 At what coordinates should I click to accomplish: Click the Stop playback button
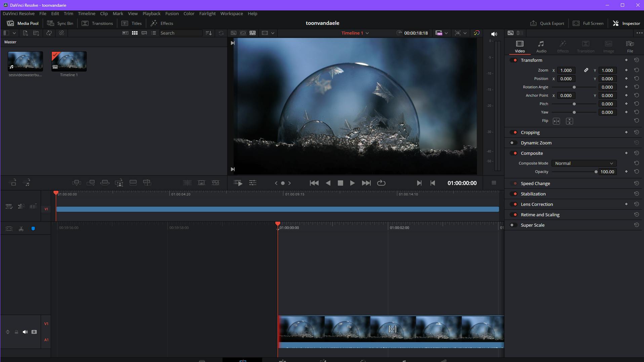(340, 183)
